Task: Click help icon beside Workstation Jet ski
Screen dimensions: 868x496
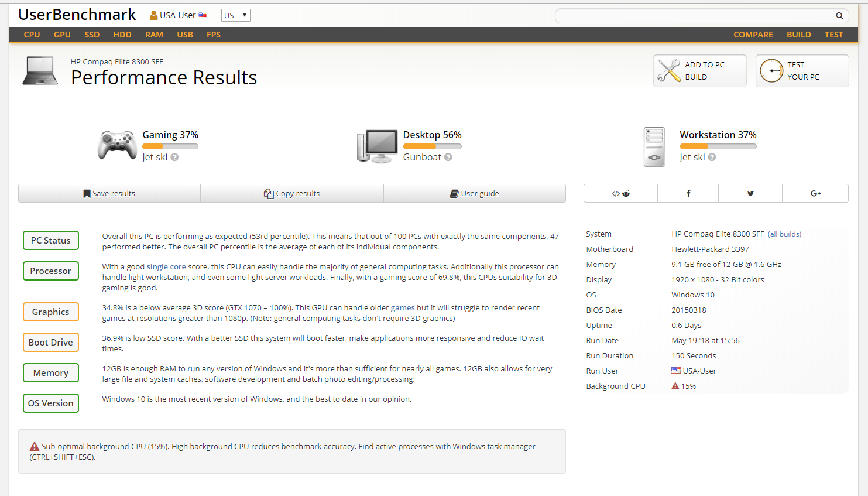Action: (x=712, y=157)
